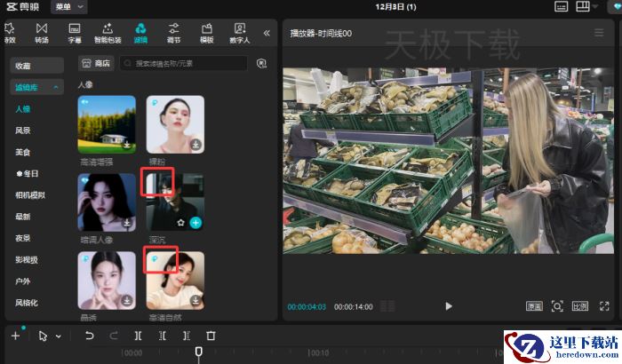Split the clip at the playhead
622x364 pixels.
[x=138, y=336]
